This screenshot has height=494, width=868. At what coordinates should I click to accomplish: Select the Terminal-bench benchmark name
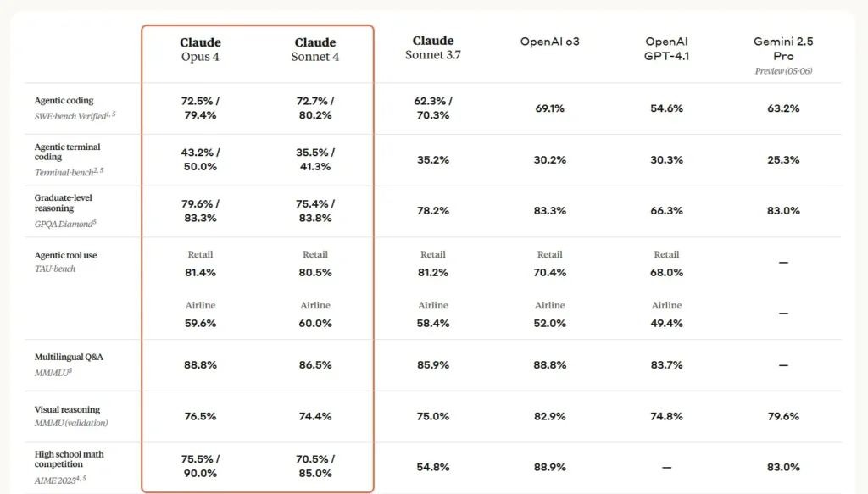coord(69,172)
